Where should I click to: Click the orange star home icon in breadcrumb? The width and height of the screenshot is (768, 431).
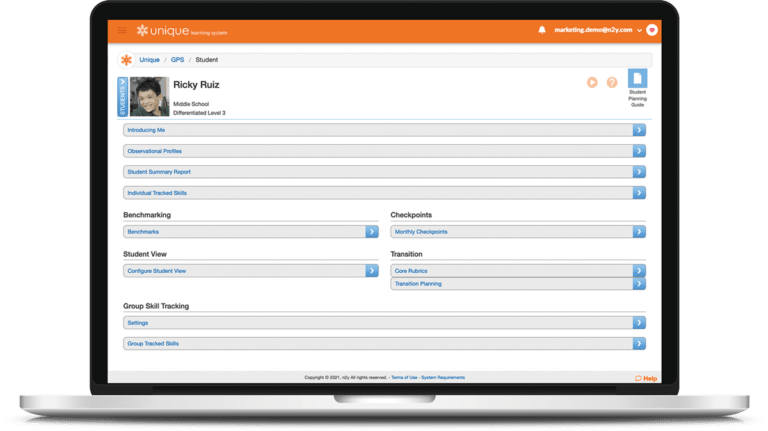[126, 60]
